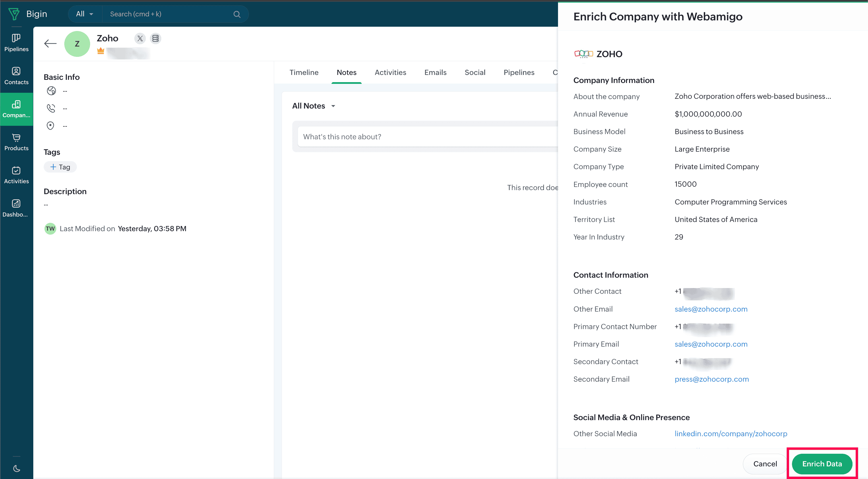
Task: Click the phone icon in Basic Info
Action: click(51, 108)
